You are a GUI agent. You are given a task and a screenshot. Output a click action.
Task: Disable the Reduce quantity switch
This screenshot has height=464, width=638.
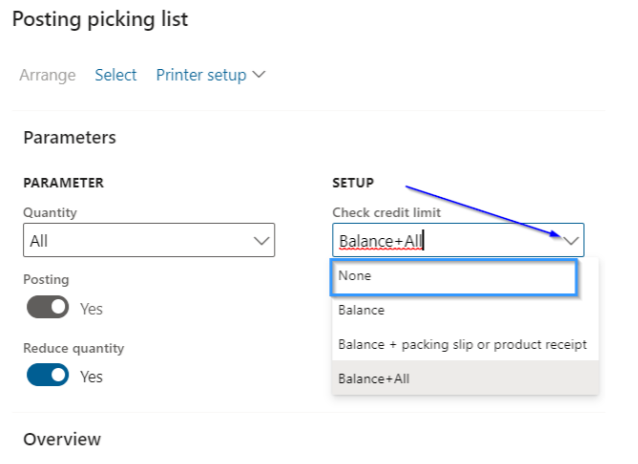[x=48, y=376]
